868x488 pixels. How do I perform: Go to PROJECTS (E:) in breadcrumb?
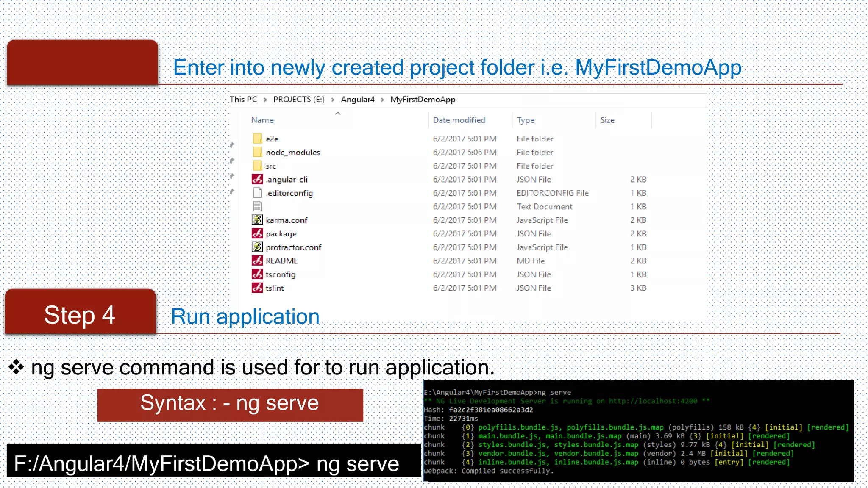[x=299, y=99]
